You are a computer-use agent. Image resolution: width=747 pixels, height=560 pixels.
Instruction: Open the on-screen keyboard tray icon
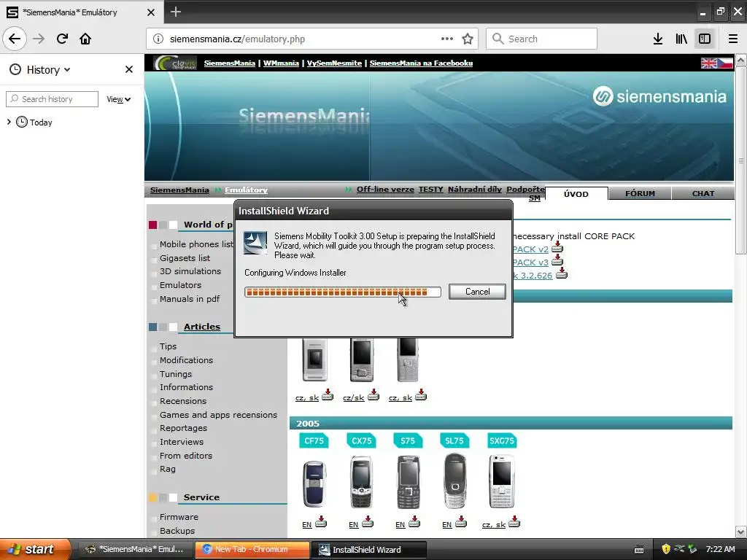(x=639, y=550)
